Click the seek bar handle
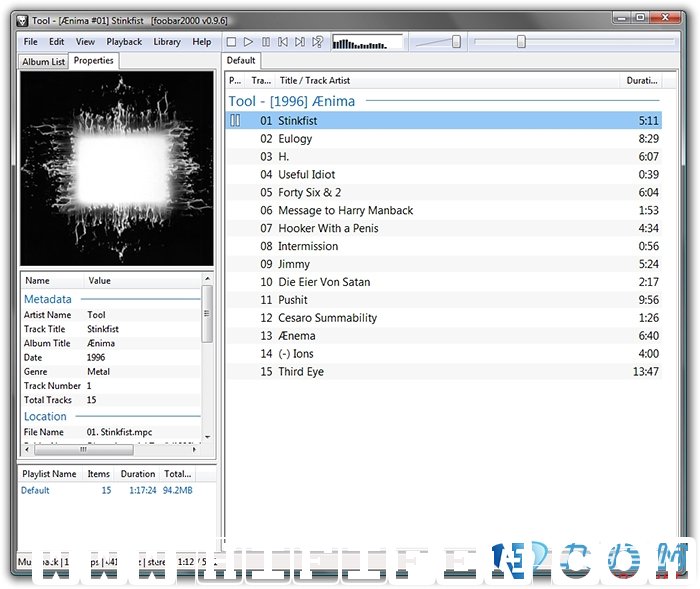The width and height of the screenshot is (700, 589). 521,42
